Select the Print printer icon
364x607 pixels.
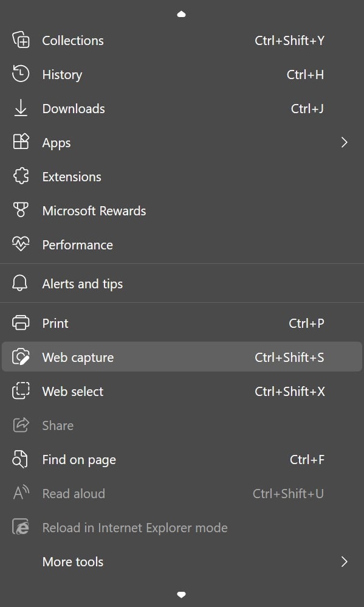[x=21, y=323]
